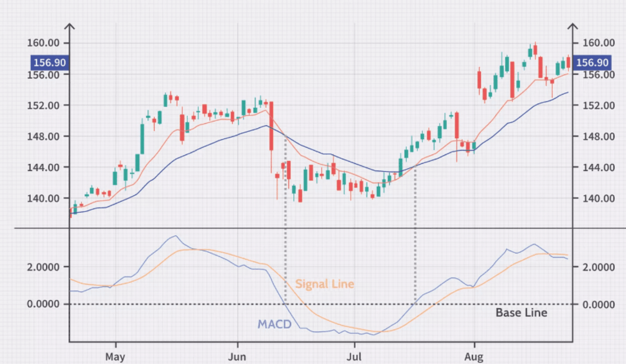This screenshot has height=364, width=626.
Task: Click the 2.0000 label on right MACD axis
Action: tap(599, 267)
